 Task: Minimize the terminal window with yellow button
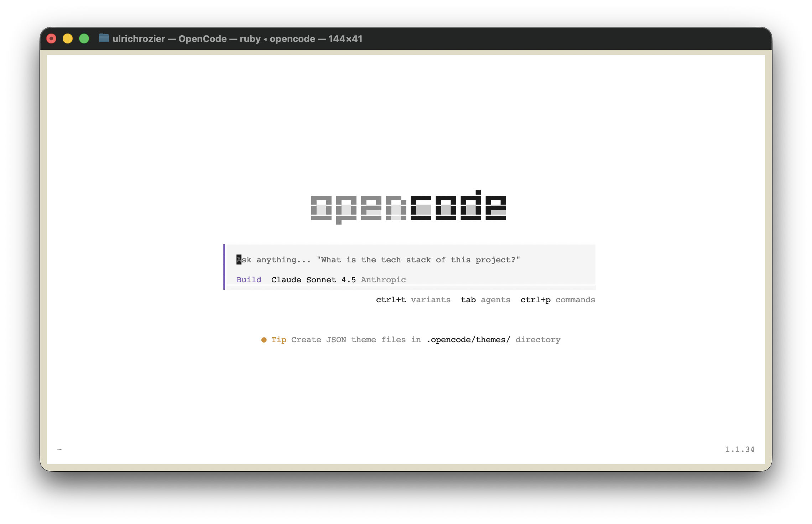point(68,38)
